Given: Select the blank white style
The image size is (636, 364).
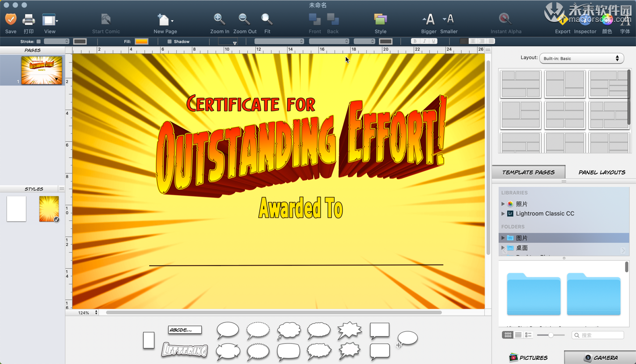Looking at the screenshot, I should [x=17, y=209].
